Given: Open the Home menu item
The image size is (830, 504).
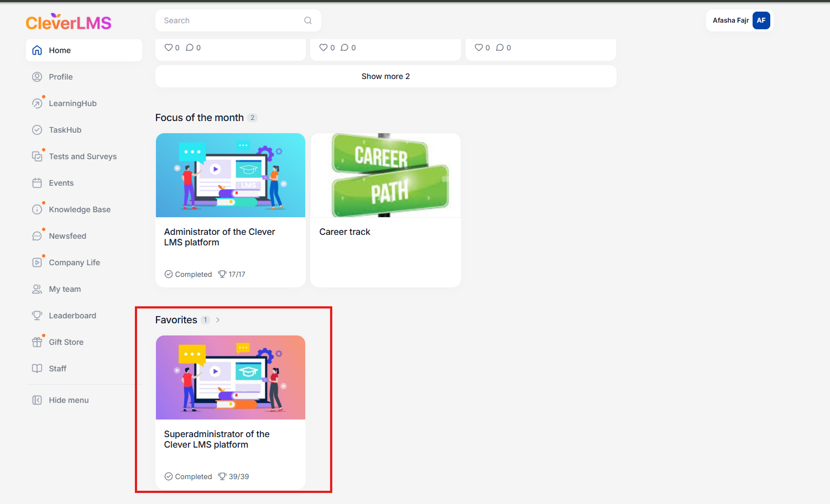Looking at the screenshot, I should point(84,50).
